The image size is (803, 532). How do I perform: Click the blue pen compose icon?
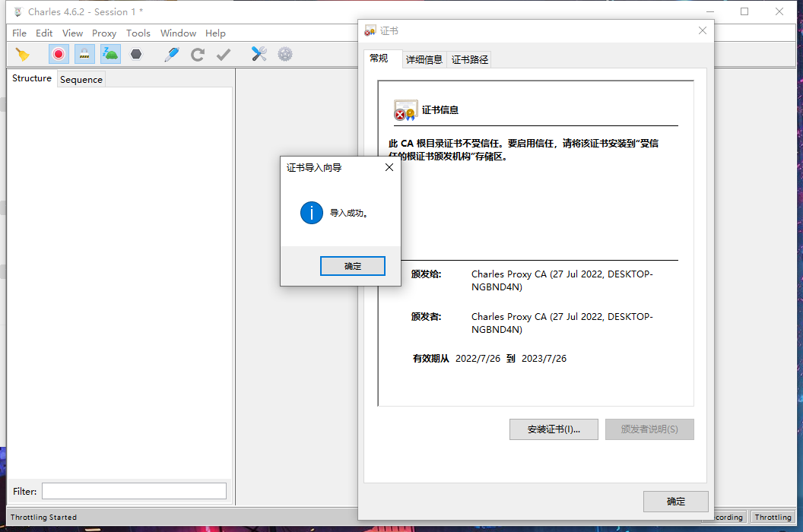click(x=172, y=54)
